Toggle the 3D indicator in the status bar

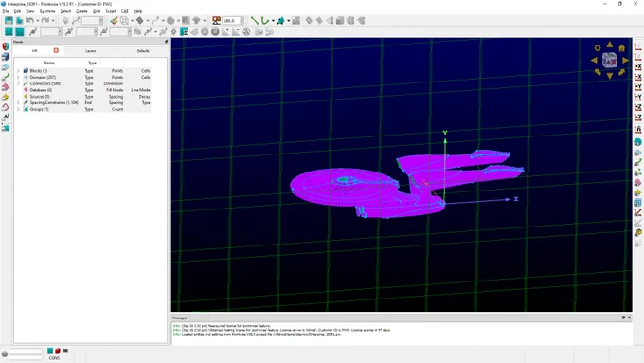coord(65,351)
